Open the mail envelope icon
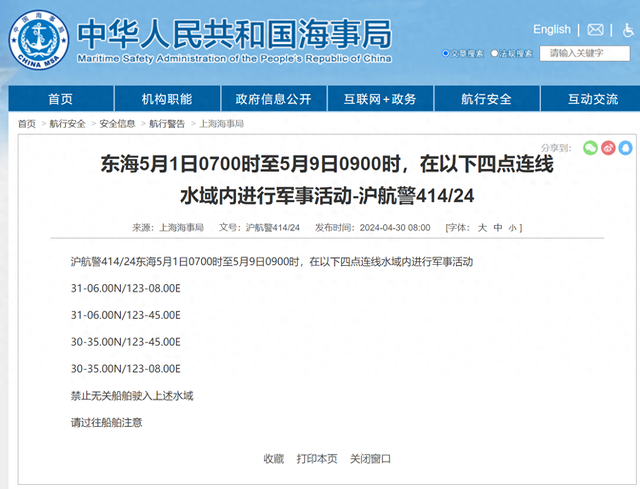640x489 pixels. [x=595, y=30]
